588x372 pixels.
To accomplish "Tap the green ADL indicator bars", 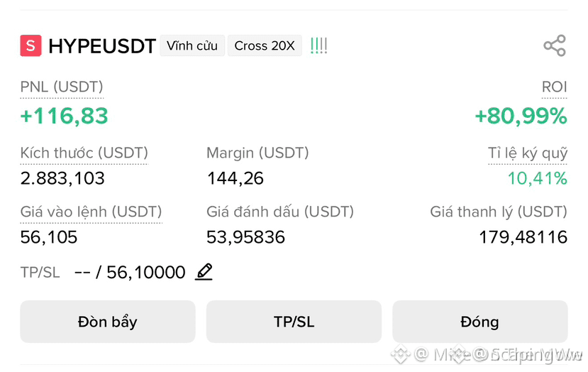I will [318, 46].
